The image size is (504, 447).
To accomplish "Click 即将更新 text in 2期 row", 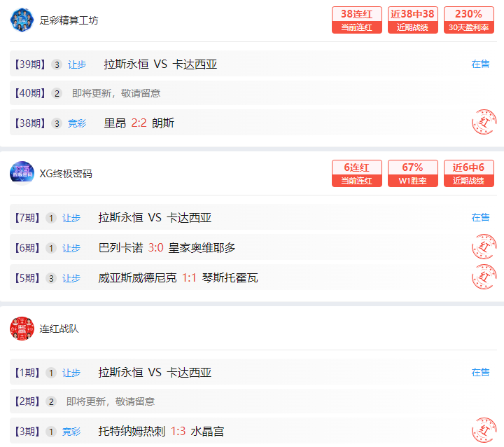I will (x=111, y=401).
